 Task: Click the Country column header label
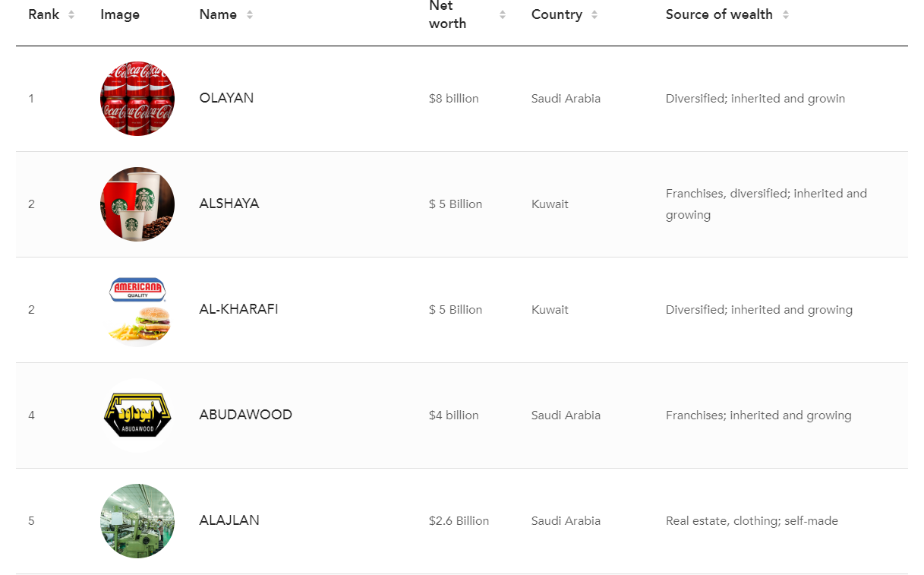click(557, 14)
